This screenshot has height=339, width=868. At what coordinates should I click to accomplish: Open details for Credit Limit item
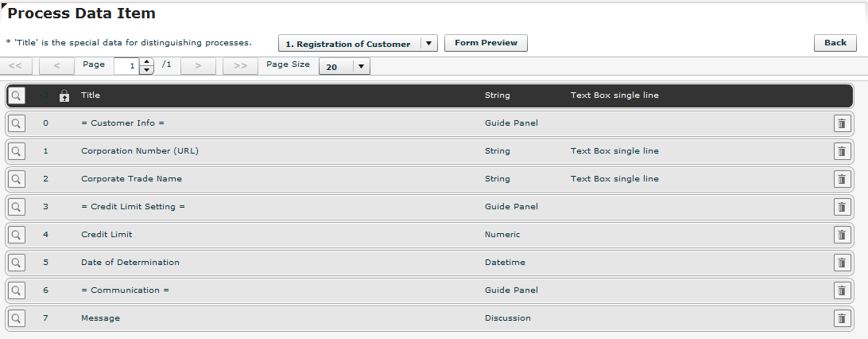point(16,235)
